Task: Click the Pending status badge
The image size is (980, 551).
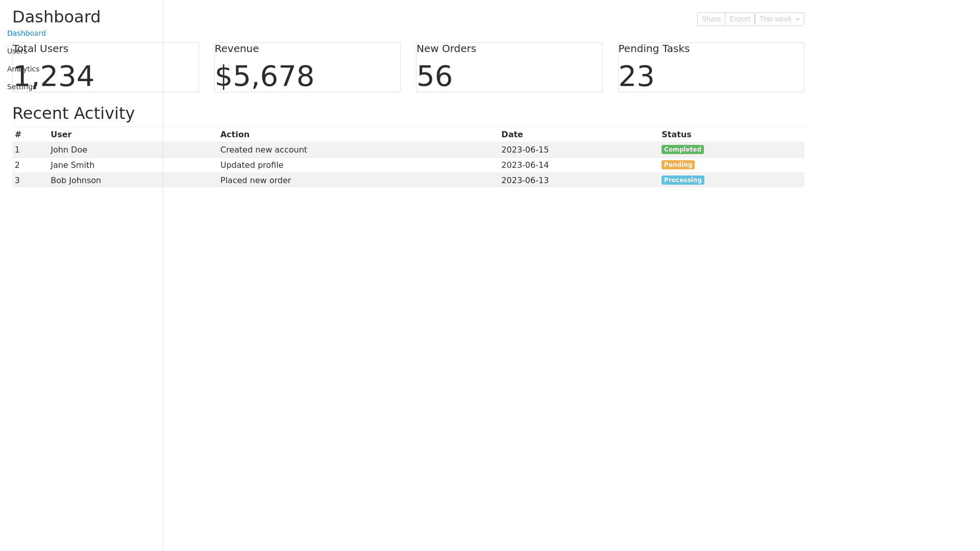Action: click(x=677, y=165)
